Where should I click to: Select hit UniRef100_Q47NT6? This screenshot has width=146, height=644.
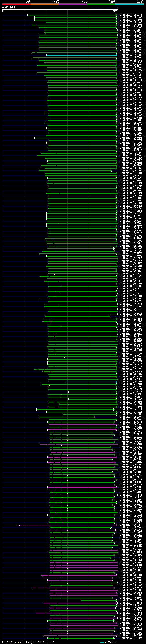click(x=131, y=588)
